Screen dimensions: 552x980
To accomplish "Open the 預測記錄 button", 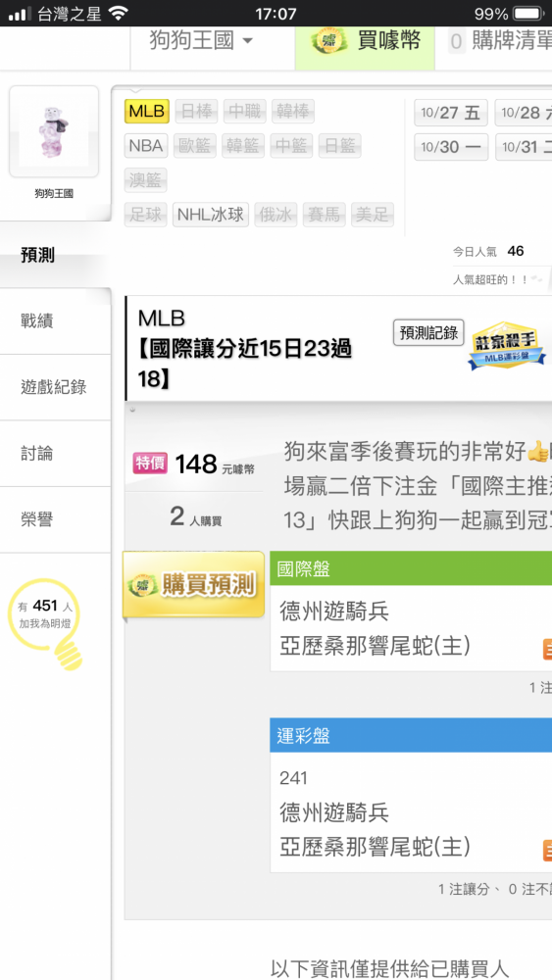I will (428, 332).
